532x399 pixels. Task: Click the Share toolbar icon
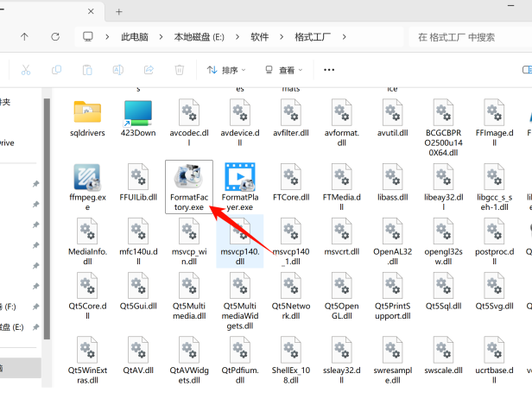coord(149,70)
